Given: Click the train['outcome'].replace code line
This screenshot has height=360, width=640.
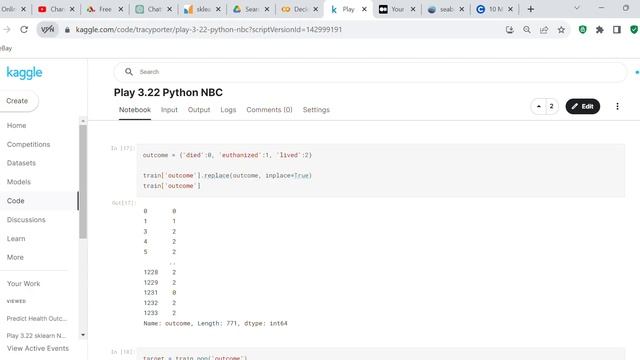Looking at the screenshot, I should 227,176.
